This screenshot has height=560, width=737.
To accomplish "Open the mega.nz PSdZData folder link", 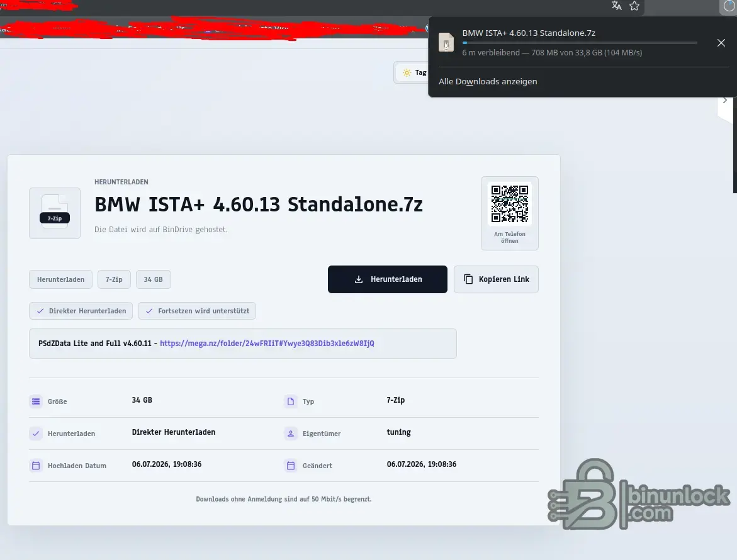I will click(x=267, y=344).
